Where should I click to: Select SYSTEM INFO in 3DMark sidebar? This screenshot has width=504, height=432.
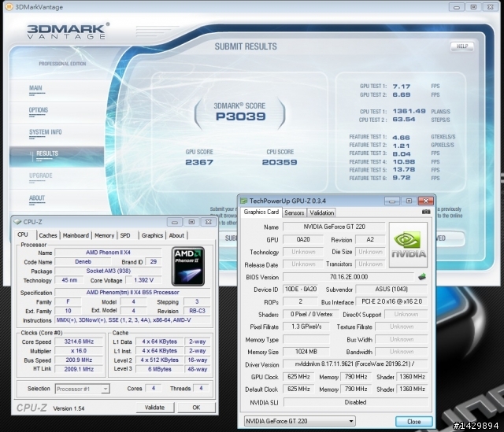pyautogui.click(x=46, y=132)
